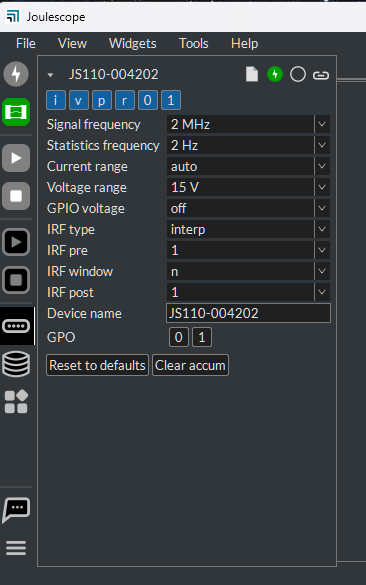Click the GPIO voltage label
The height and width of the screenshot is (585, 366).
[x=86, y=208]
